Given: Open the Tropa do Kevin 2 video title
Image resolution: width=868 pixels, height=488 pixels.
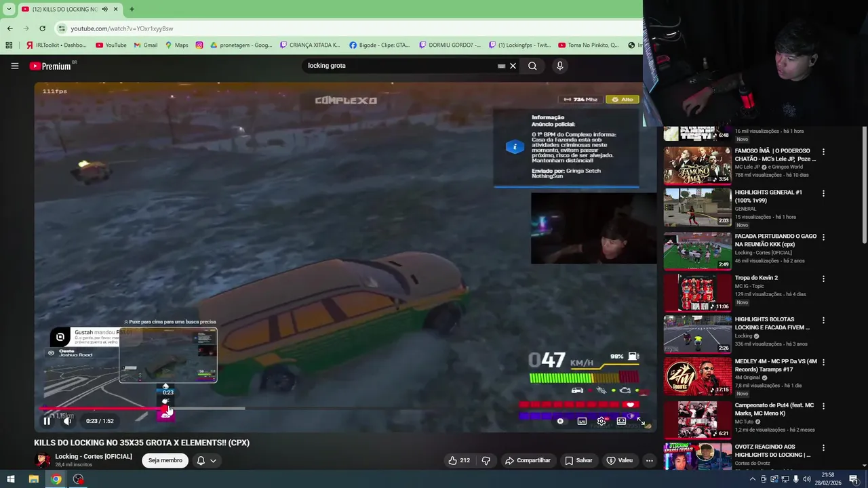Looking at the screenshot, I should point(756,278).
